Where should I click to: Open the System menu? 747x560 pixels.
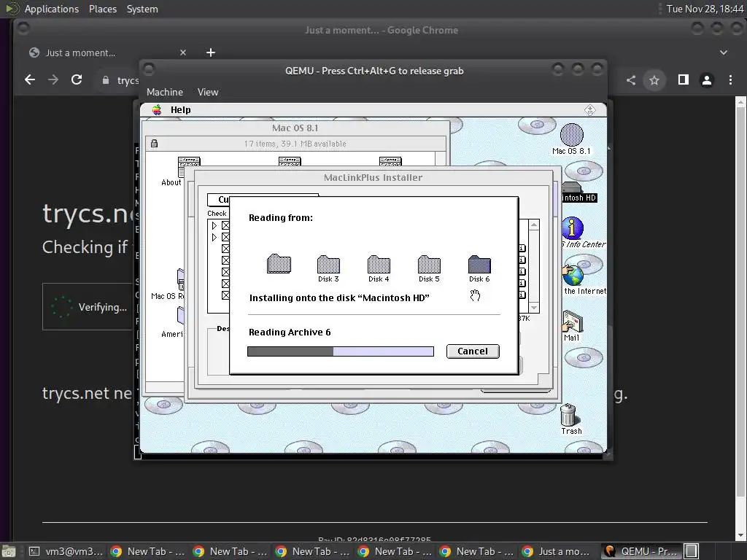[x=142, y=9]
